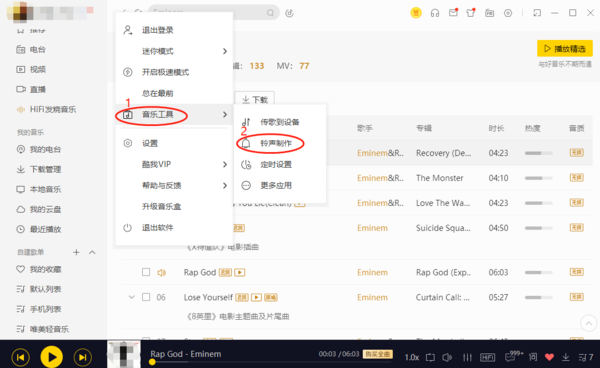Expand the 酷我VIP submenu arrow
This screenshot has height=368, width=600.
[225, 164]
